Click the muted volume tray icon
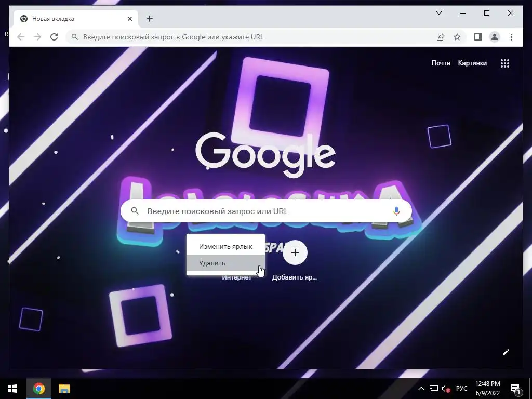The image size is (532, 399). (446, 389)
